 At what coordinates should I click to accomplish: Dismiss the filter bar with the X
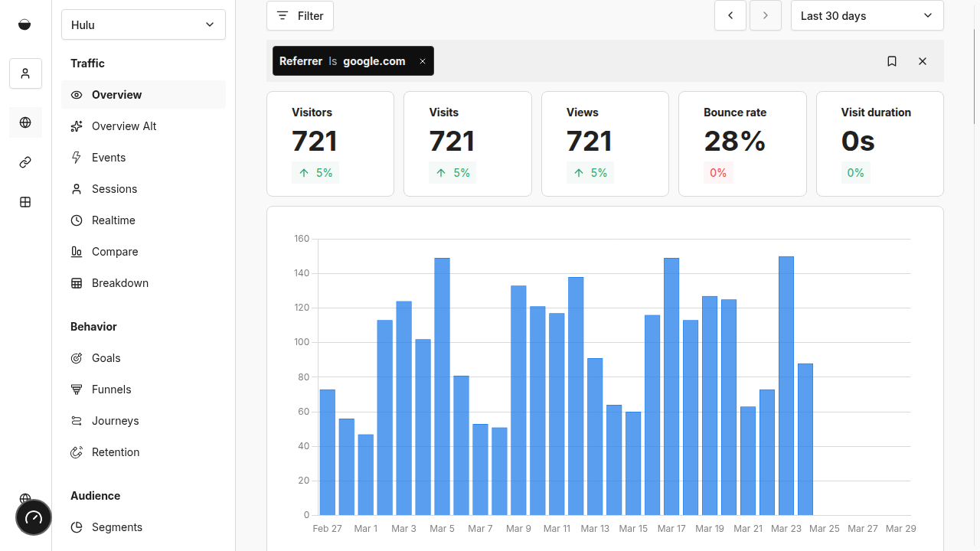pos(923,61)
